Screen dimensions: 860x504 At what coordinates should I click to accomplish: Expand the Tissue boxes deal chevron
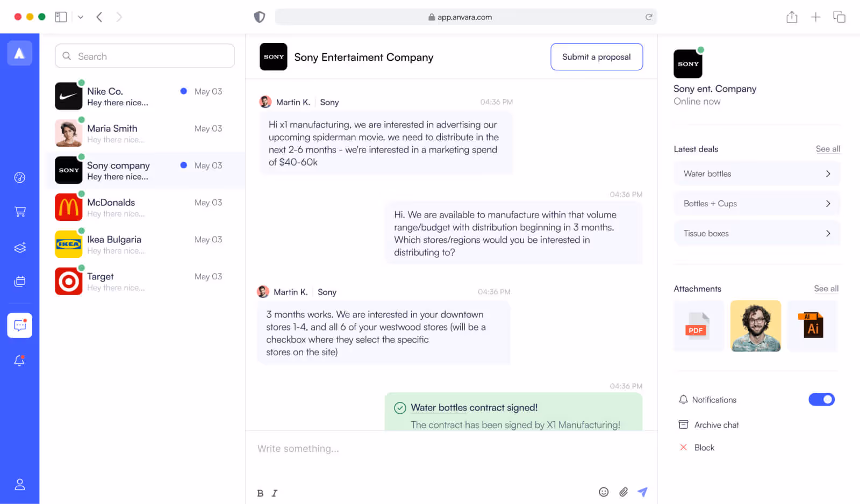click(x=828, y=233)
